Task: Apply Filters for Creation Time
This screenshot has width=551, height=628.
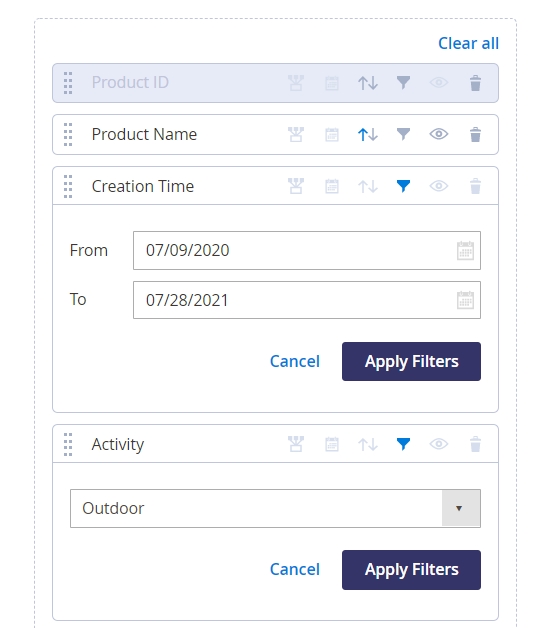Action: 411,361
